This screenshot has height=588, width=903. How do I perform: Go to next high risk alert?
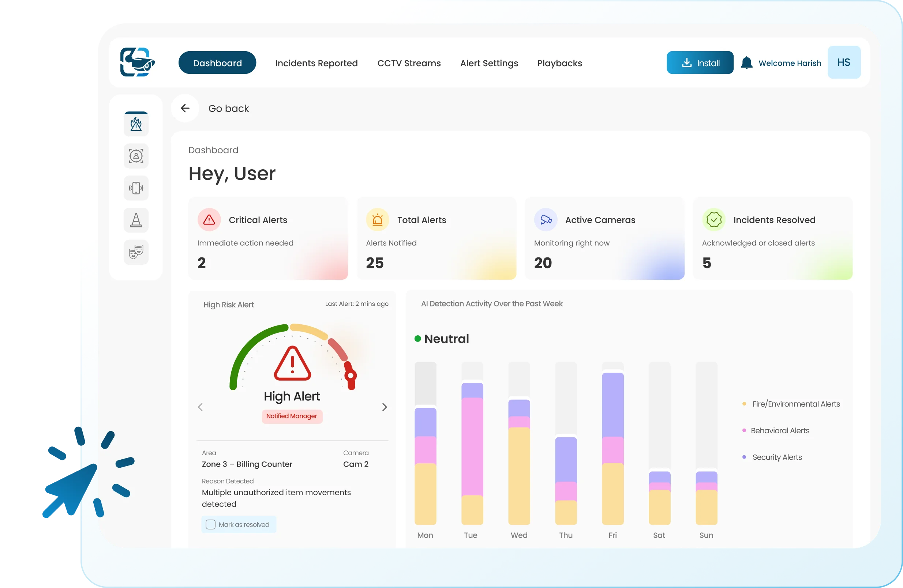(384, 407)
